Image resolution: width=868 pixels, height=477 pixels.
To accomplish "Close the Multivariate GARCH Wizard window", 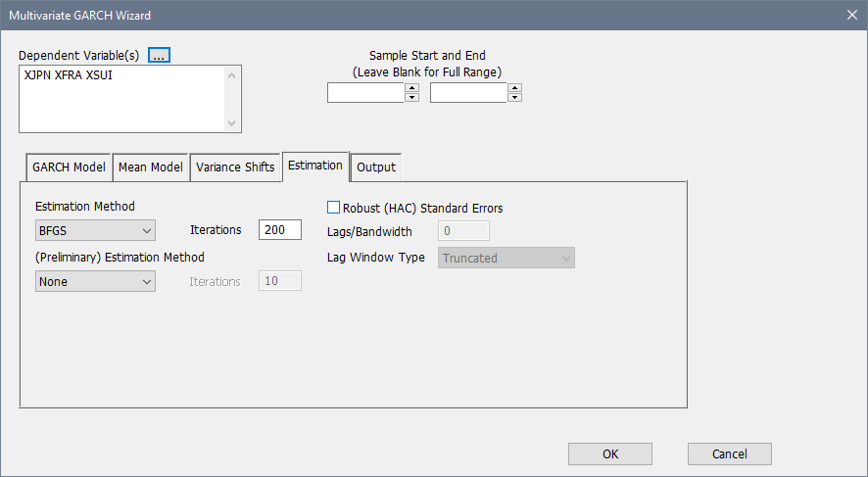I will coord(850,15).
